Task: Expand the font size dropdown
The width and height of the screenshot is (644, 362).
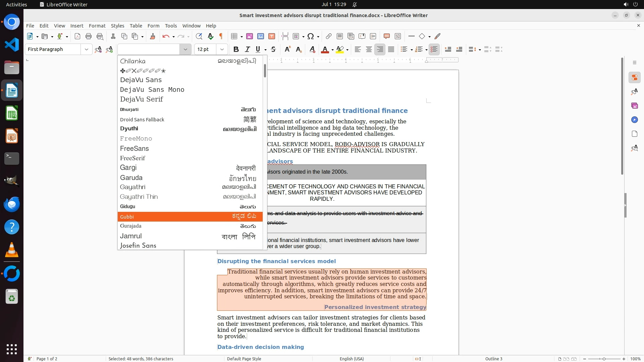Action: [x=222, y=49]
